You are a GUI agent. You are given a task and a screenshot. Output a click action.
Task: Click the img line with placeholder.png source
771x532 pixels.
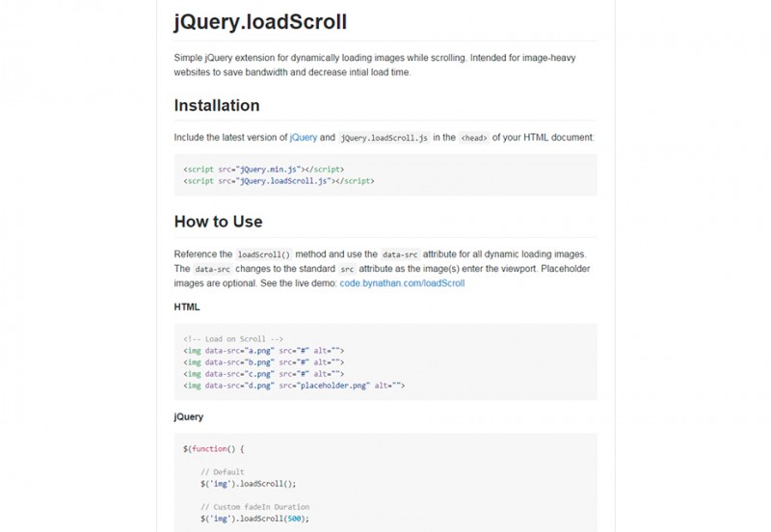tap(294, 386)
